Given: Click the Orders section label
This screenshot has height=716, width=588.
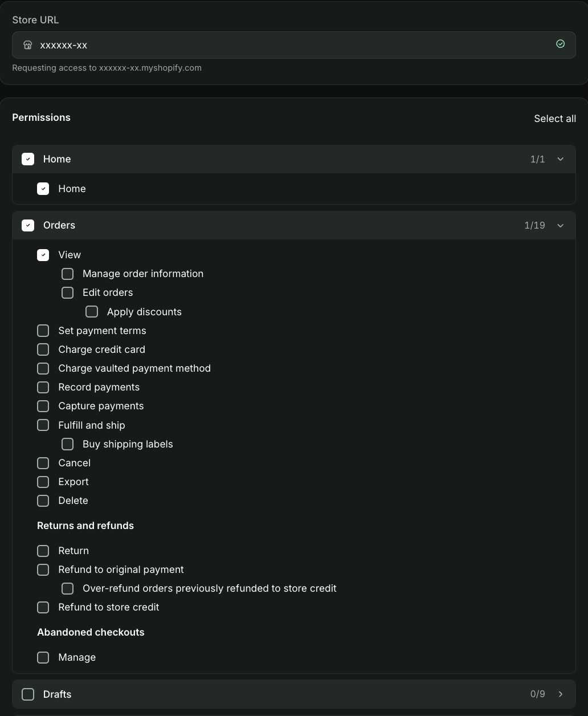Looking at the screenshot, I should click(59, 225).
